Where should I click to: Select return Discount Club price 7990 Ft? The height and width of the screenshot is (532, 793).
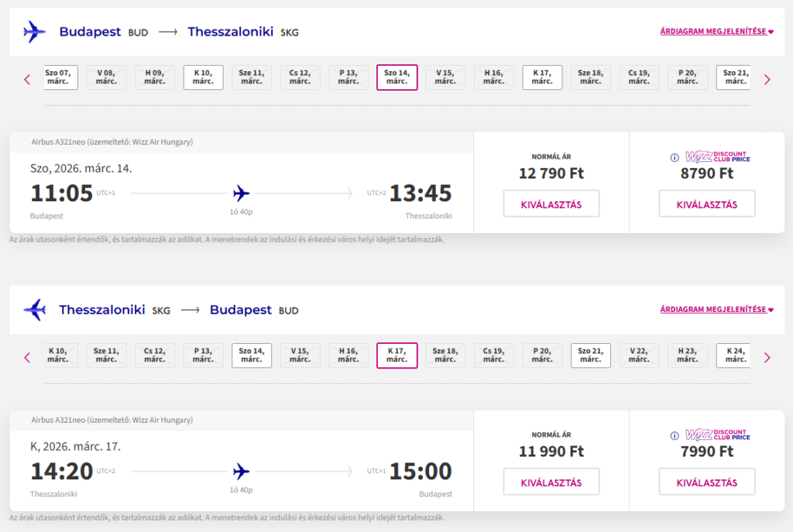(706, 482)
